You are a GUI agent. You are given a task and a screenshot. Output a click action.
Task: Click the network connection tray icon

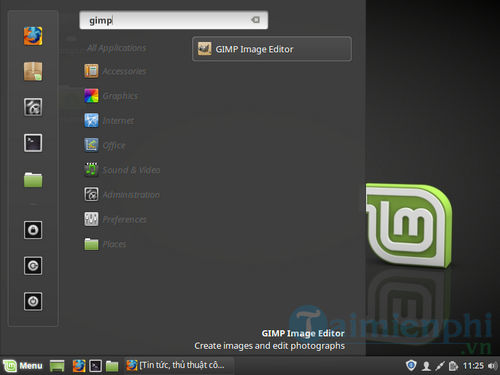coord(440,366)
